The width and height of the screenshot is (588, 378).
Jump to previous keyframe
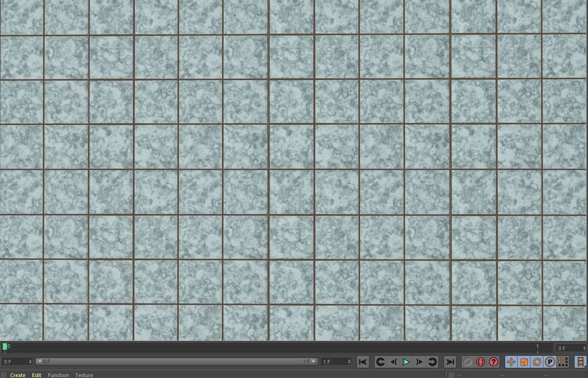tap(380, 362)
